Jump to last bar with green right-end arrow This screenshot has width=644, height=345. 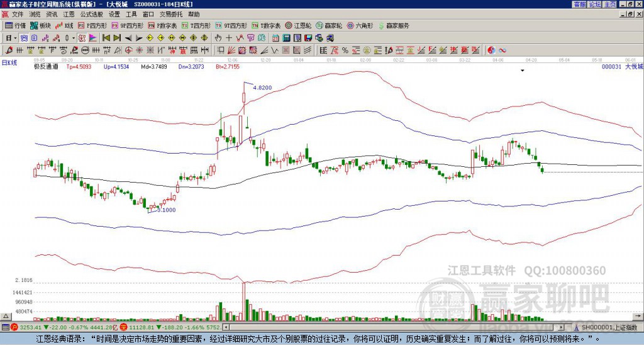(117, 38)
